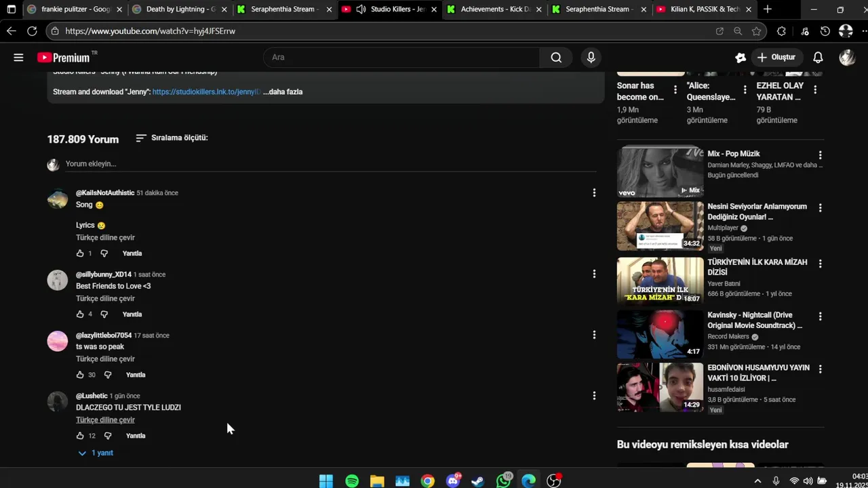
Task: Open Google Chrome from taskbar
Action: [427, 481]
